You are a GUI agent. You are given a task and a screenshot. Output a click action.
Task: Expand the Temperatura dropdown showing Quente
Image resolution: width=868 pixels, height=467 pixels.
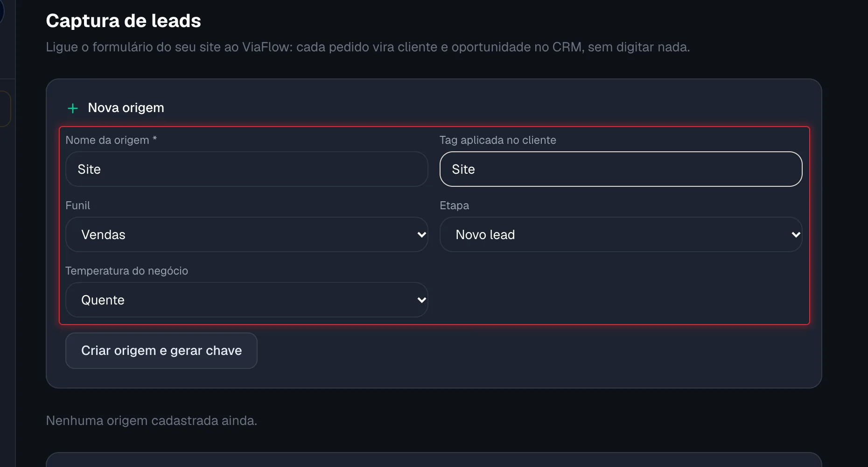click(x=247, y=300)
